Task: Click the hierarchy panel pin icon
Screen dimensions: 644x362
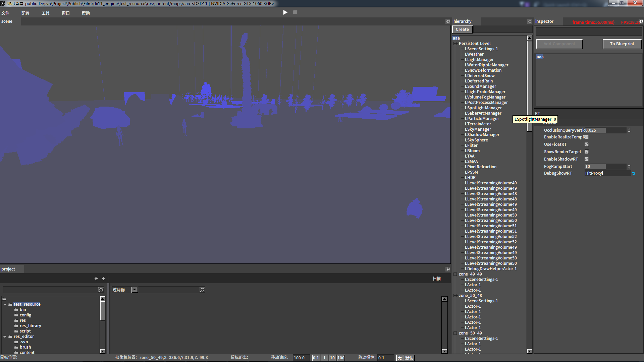Action: click(x=530, y=21)
